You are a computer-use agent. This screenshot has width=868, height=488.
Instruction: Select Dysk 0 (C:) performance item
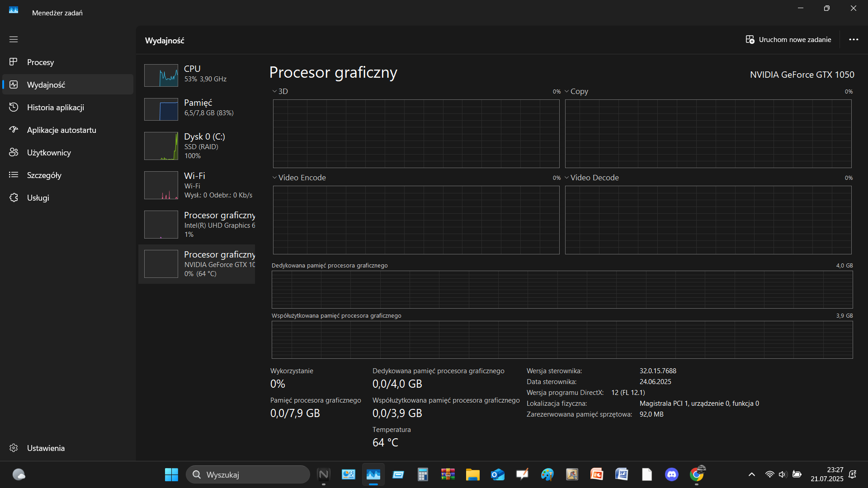click(197, 146)
